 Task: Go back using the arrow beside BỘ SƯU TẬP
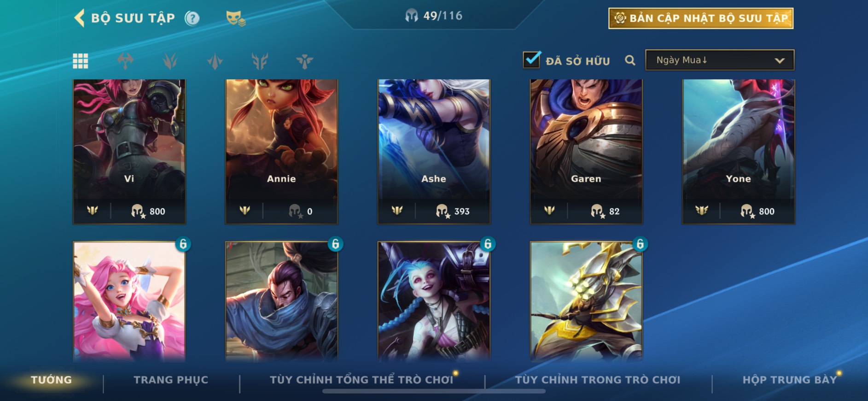coord(79,18)
